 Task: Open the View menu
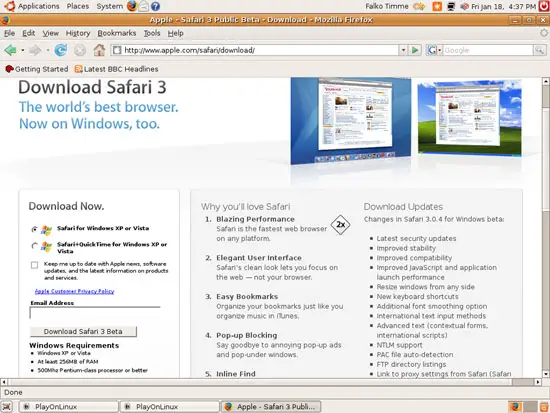[51, 33]
